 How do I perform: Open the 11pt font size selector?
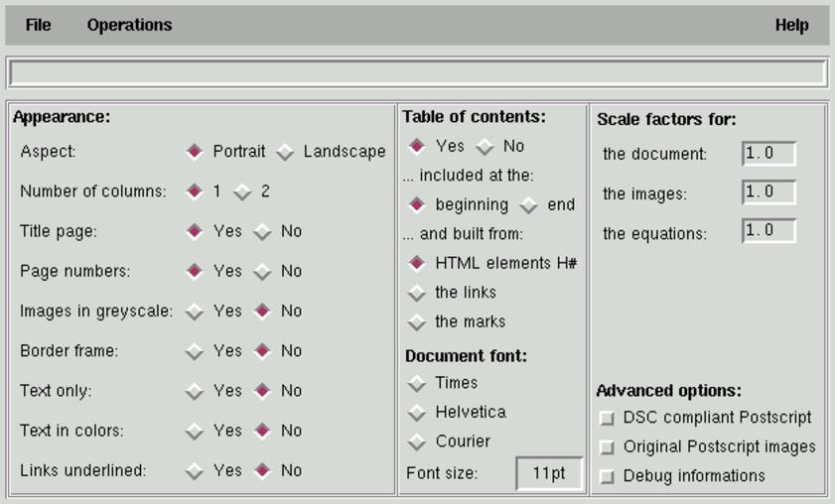pos(548,473)
